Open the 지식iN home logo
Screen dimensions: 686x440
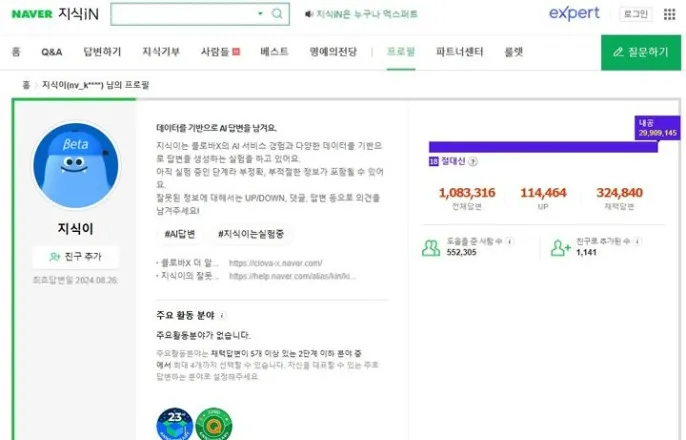point(79,14)
